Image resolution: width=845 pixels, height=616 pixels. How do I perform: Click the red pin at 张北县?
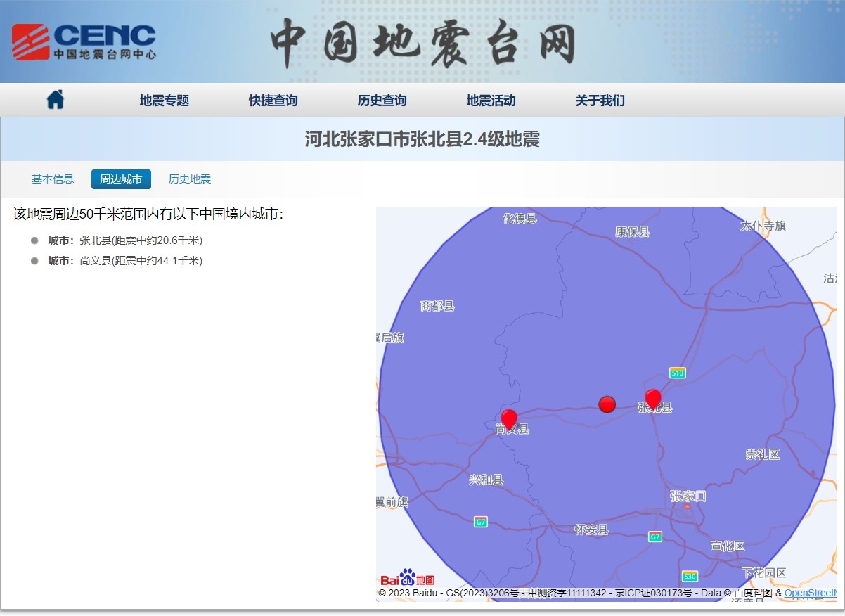pyautogui.click(x=653, y=399)
